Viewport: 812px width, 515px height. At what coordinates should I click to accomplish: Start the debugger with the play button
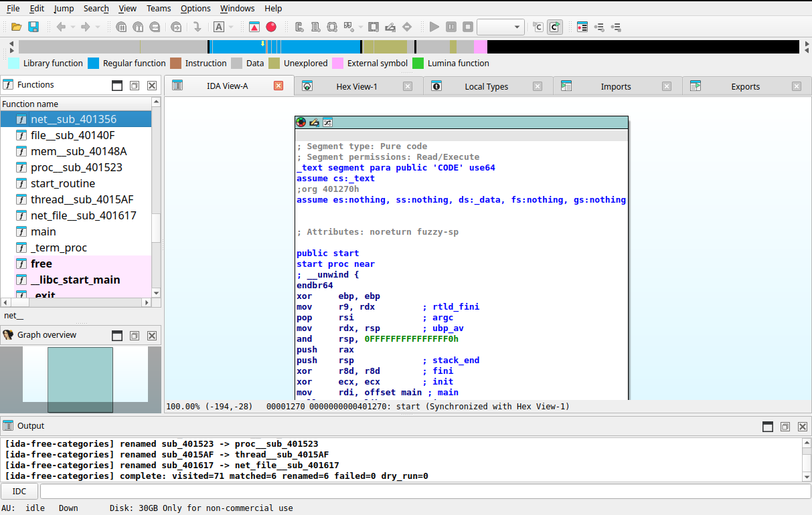pyautogui.click(x=434, y=27)
